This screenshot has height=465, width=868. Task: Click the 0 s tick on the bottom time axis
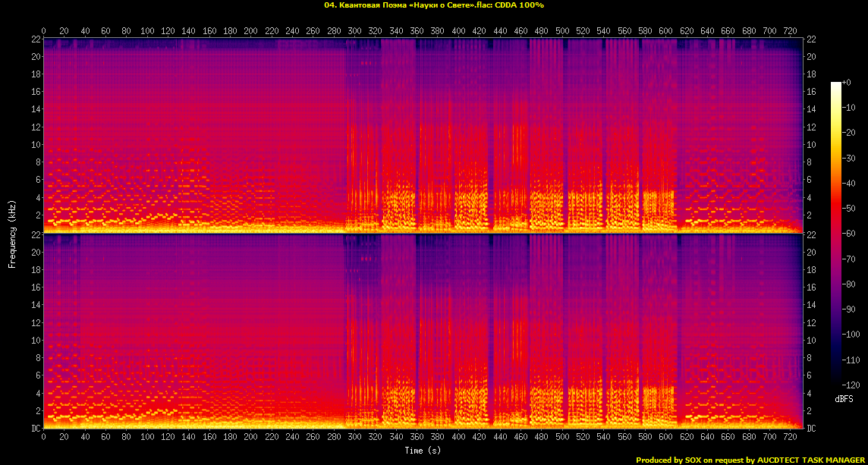point(44,438)
